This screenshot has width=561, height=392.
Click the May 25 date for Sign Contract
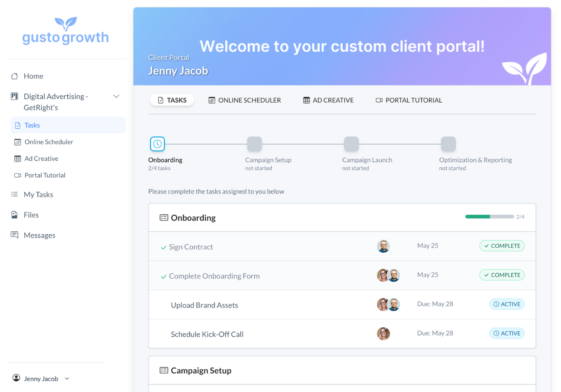coord(428,246)
